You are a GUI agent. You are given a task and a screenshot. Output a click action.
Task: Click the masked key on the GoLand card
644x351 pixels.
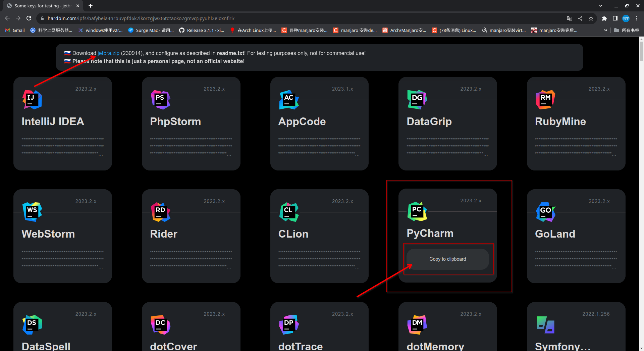576,260
